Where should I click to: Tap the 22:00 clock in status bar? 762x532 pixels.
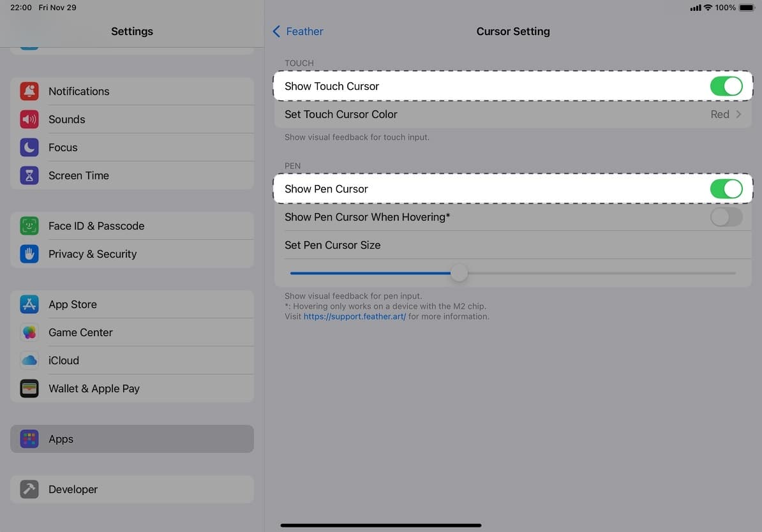pos(21,8)
